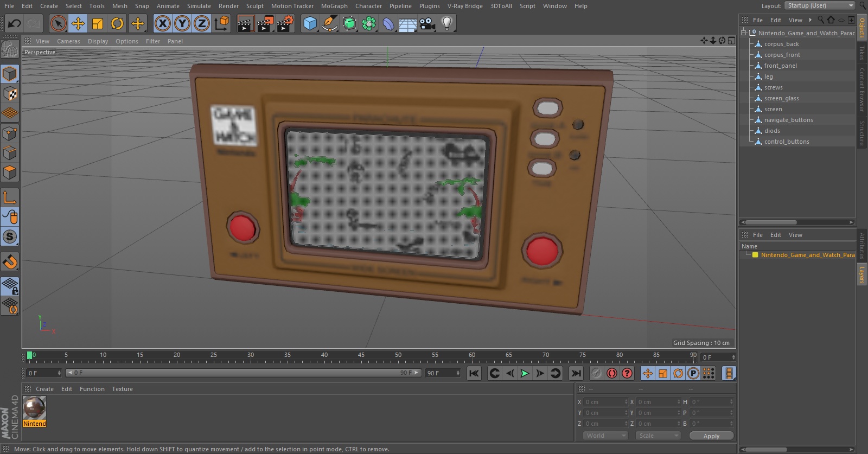Switch the coordinate system icon
Screen dimensions: 868x454
point(222,23)
